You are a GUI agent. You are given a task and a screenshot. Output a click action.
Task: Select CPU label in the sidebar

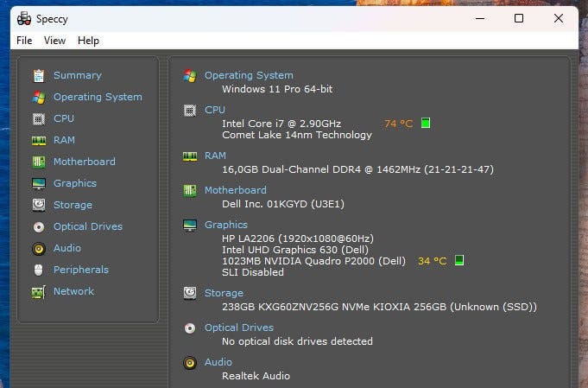(64, 118)
